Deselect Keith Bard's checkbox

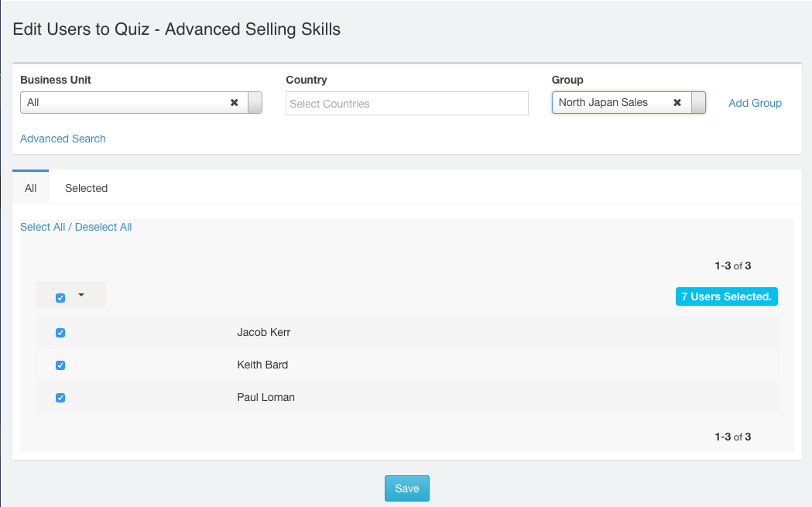click(x=60, y=365)
